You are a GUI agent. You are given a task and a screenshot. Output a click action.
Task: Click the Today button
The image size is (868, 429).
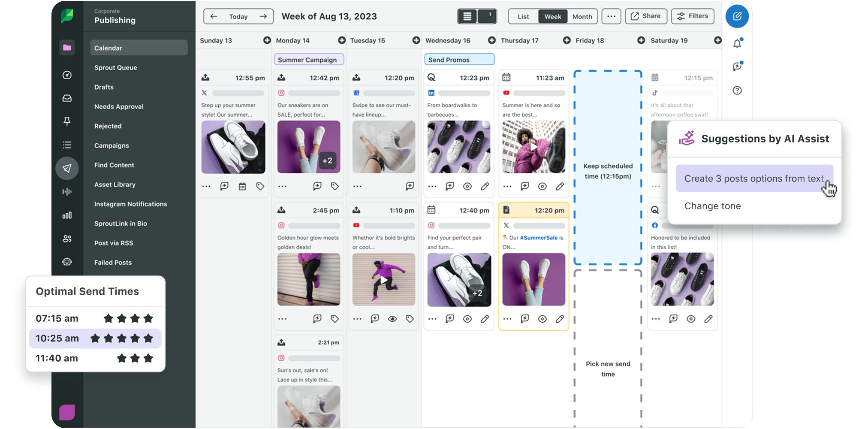(238, 16)
